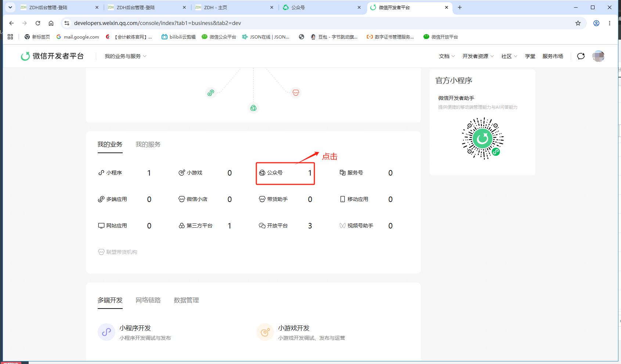View site information icon in address bar
The width and height of the screenshot is (621, 364).
pyautogui.click(x=67, y=23)
